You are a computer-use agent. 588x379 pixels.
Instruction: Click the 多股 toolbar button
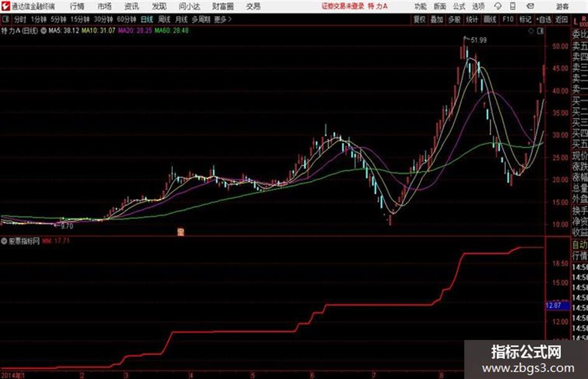click(x=454, y=19)
